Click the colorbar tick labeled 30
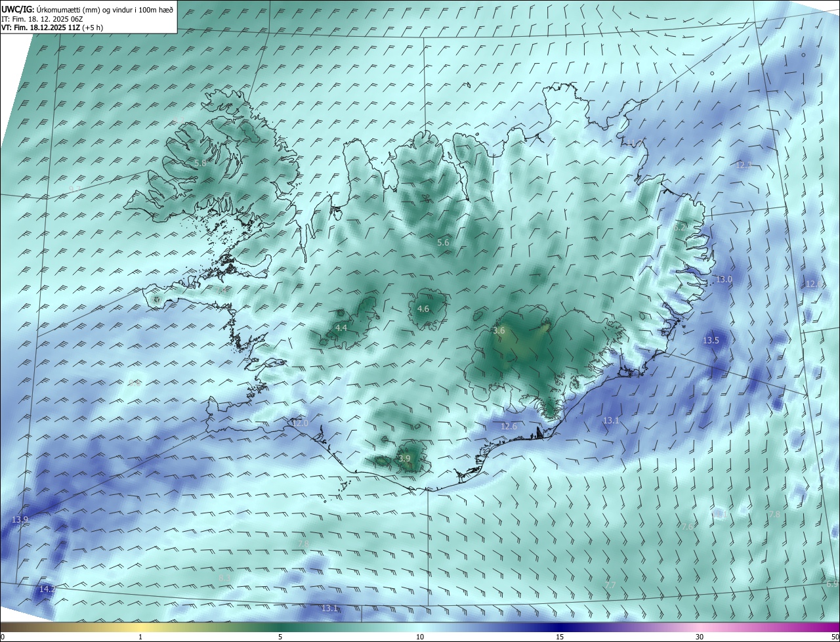 (x=700, y=637)
